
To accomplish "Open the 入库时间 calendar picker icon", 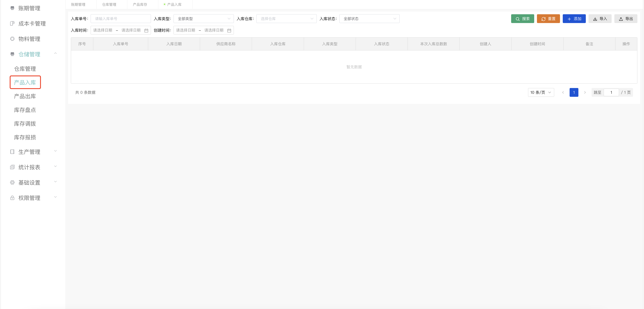I will (146, 30).
